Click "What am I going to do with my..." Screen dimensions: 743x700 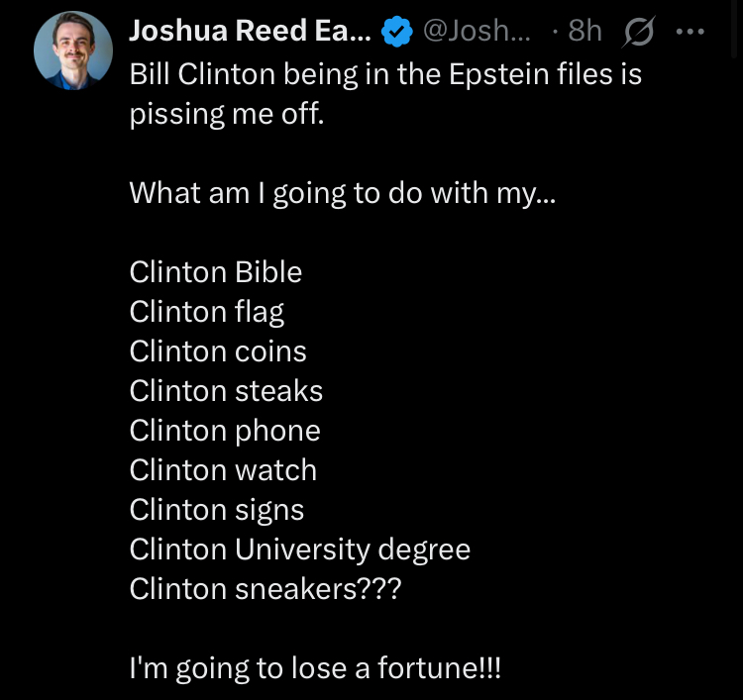(343, 192)
